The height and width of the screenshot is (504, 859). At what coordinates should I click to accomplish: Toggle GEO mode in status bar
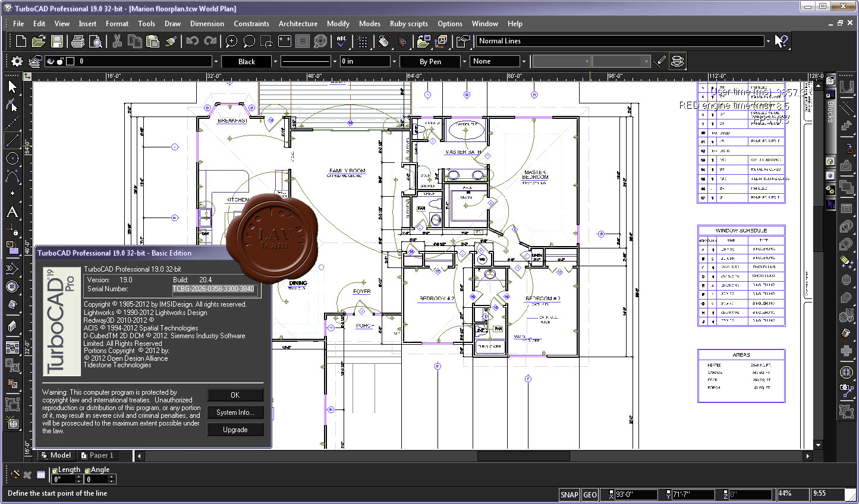pyautogui.click(x=590, y=494)
